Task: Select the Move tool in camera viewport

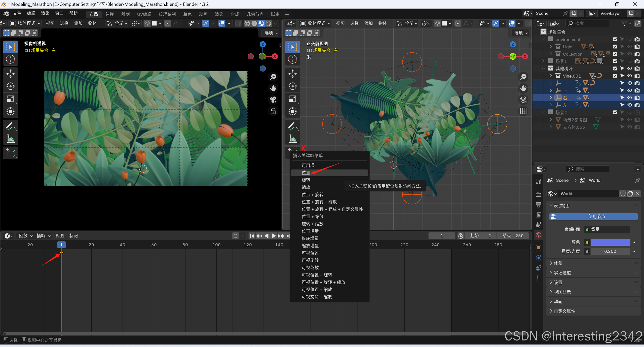Action: click(x=10, y=74)
